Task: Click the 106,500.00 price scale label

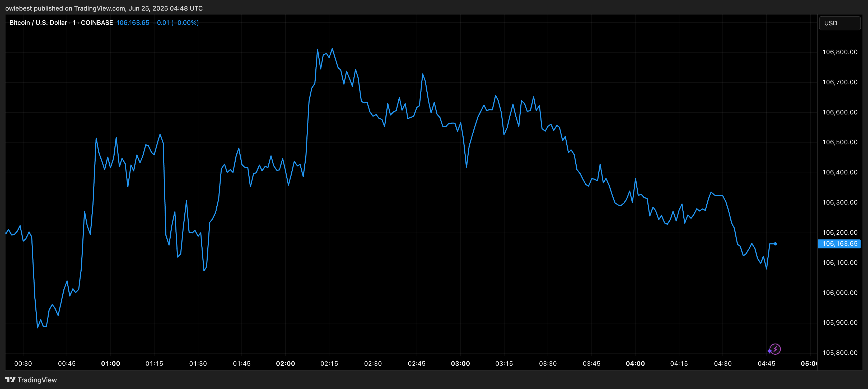Action: [840, 142]
